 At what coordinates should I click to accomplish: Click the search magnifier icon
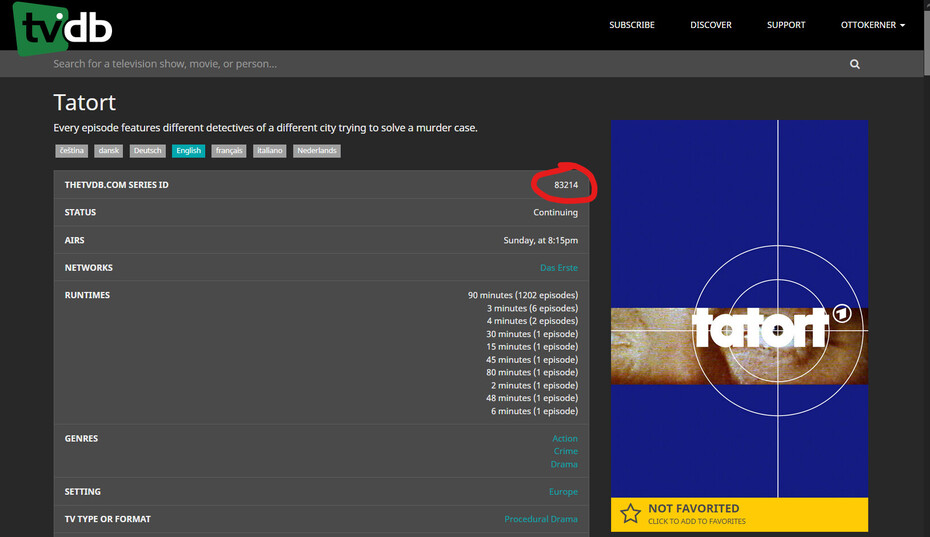point(855,64)
